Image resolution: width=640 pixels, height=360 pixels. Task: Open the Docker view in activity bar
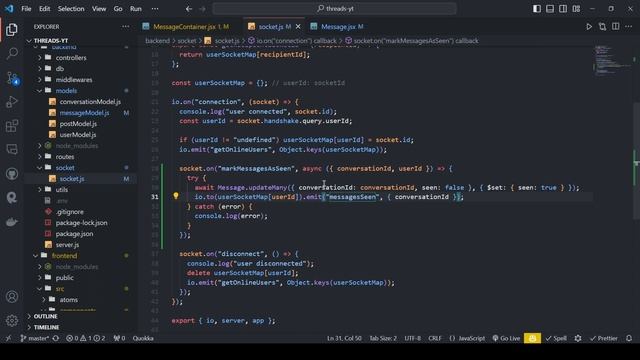12,222
